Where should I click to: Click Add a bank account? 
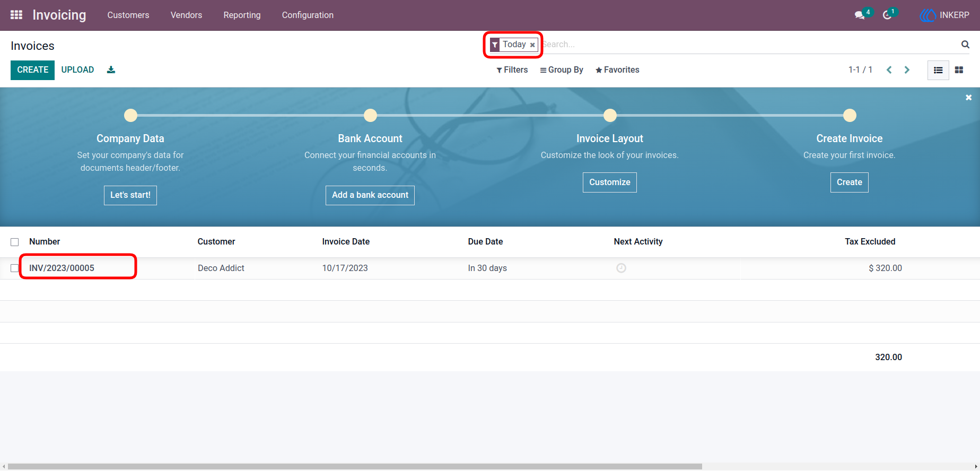pyautogui.click(x=370, y=195)
